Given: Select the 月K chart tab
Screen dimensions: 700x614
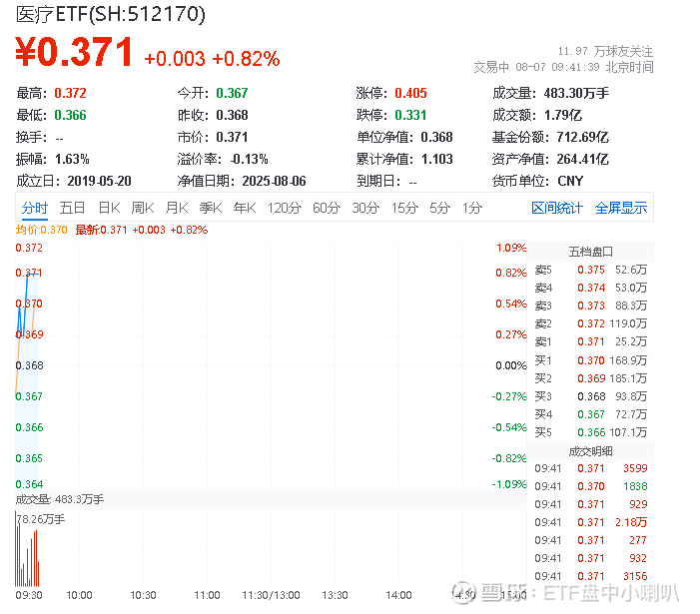Looking at the screenshot, I should (177, 208).
